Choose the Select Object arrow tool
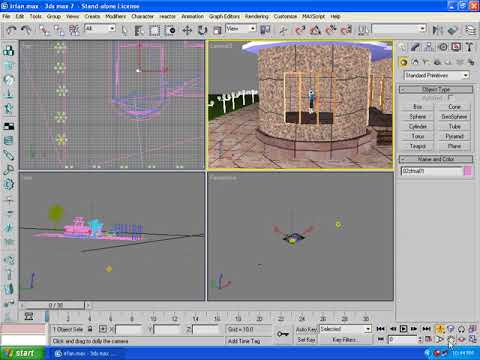 pos(124,31)
